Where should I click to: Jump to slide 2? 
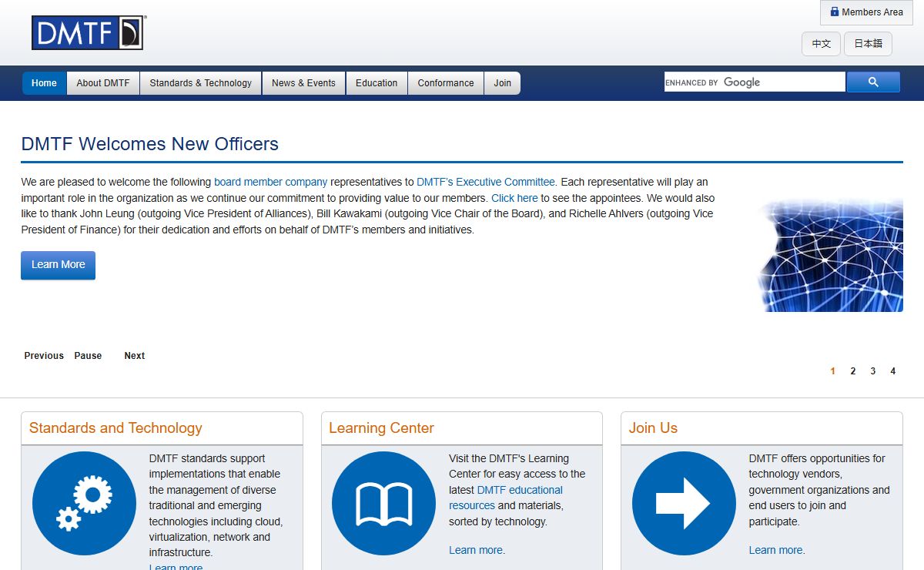853,371
